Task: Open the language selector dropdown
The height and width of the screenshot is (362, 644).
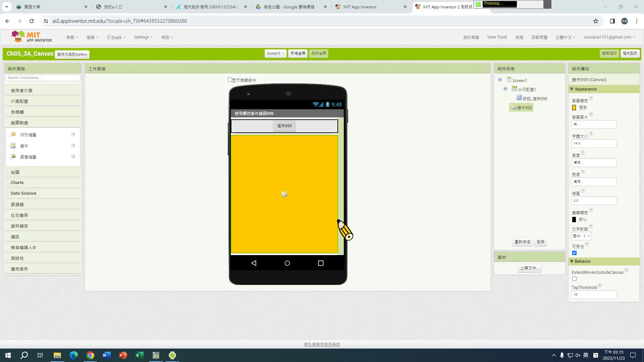Action: (565, 38)
